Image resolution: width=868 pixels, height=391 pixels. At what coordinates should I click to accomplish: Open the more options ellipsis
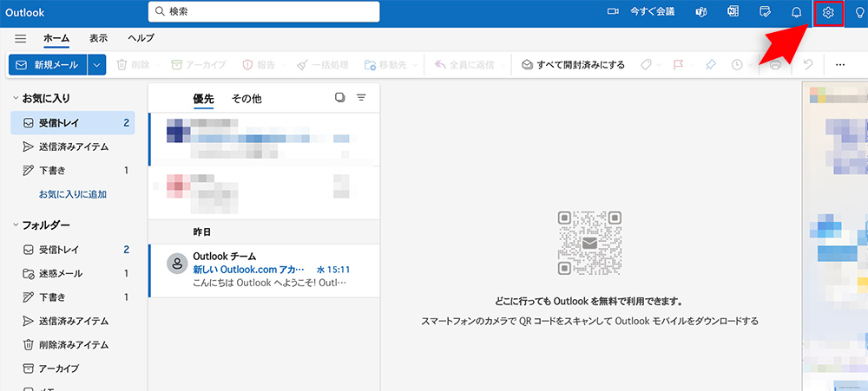(839, 65)
